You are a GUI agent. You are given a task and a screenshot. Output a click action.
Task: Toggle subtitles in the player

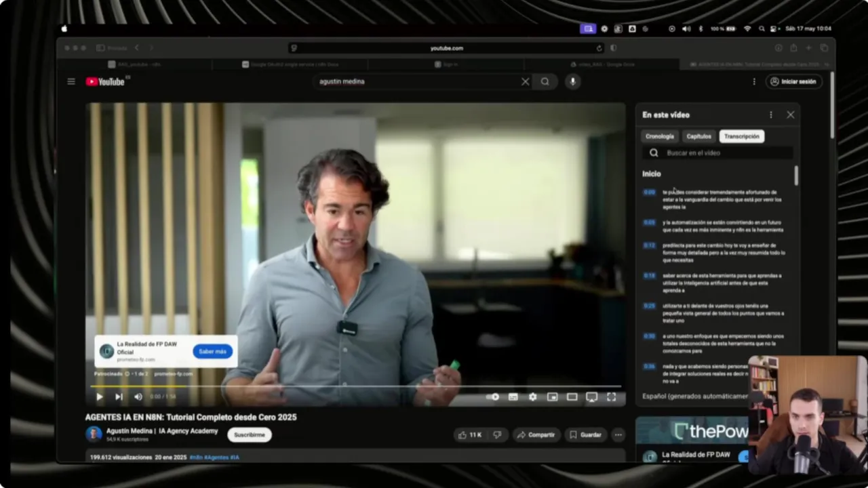click(513, 396)
